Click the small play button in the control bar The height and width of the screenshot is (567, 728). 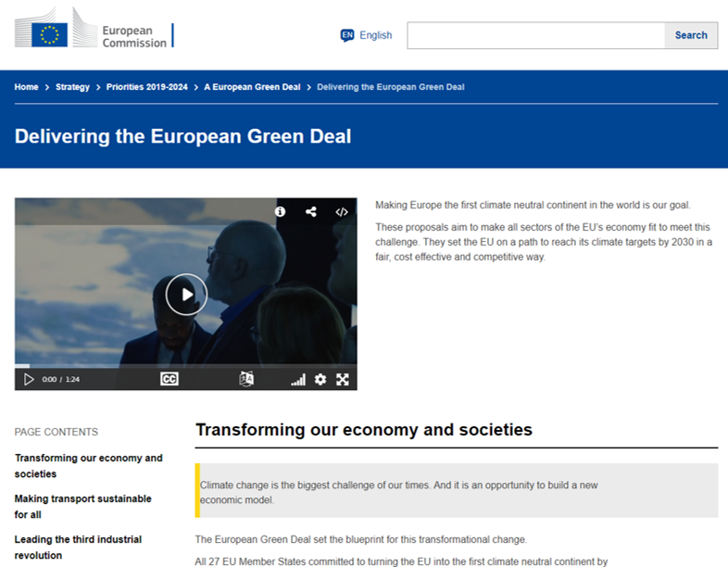(29, 380)
